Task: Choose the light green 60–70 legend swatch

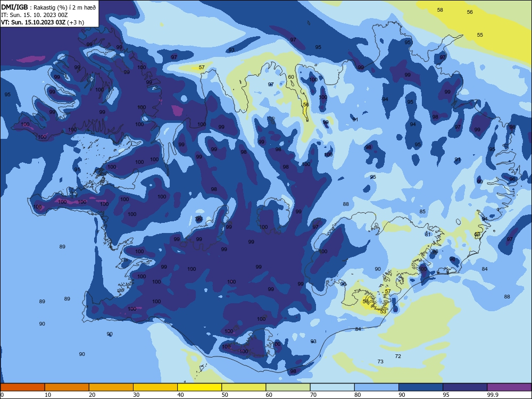Action: 288,387
